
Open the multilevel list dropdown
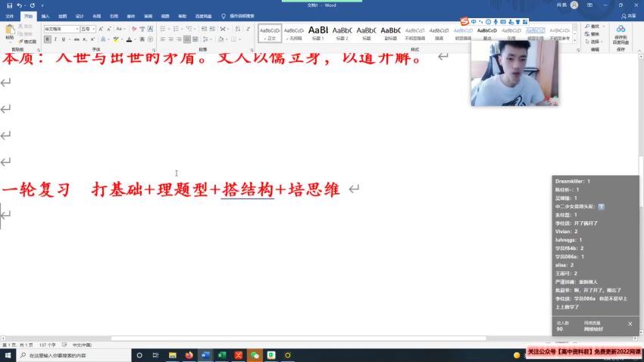194,29
